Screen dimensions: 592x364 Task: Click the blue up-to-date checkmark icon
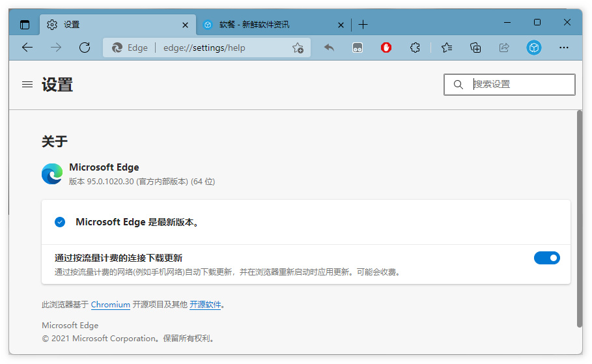60,222
